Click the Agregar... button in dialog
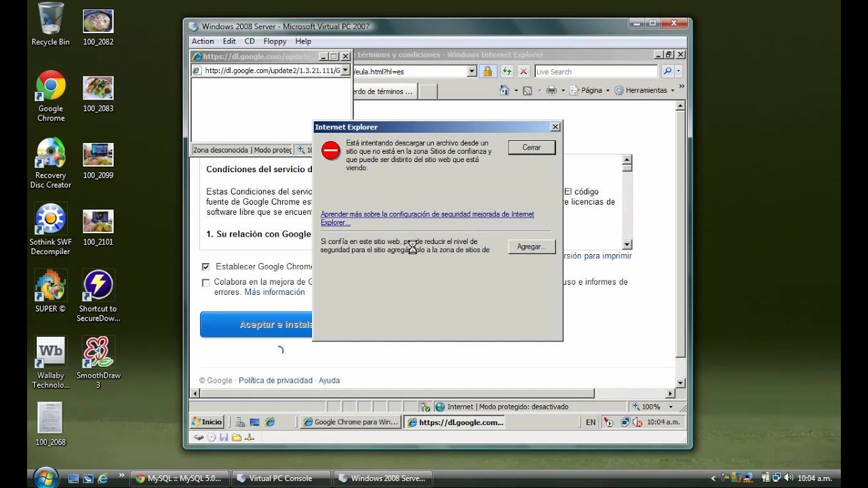The height and width of the screenshot is (488, 868). [x=532, y=247]
